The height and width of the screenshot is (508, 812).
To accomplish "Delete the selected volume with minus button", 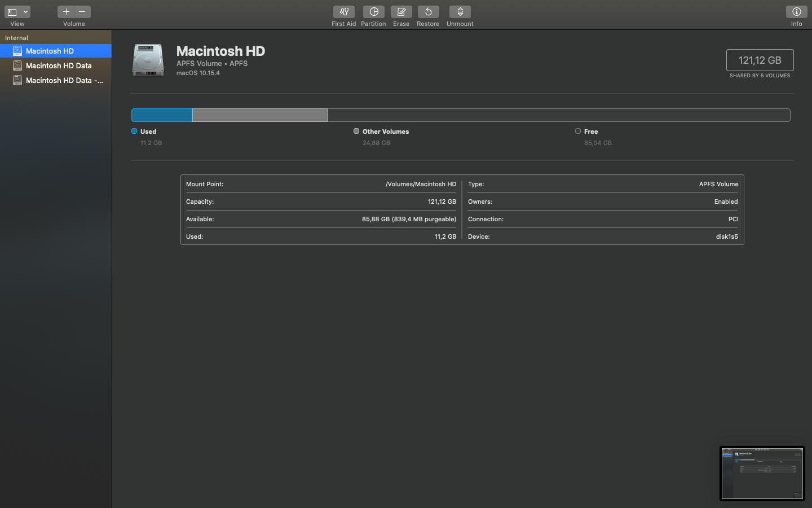I will tap(82, 12).
